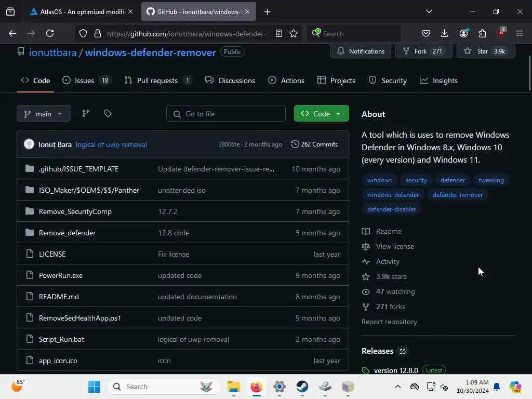
Task: Open the PowerRun.exe file
Action: pos(61,275)
